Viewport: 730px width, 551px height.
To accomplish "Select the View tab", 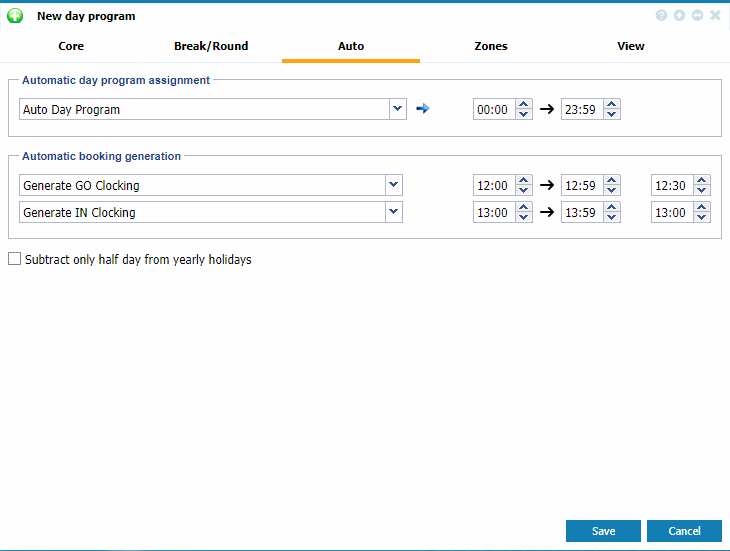I will 630,46.
